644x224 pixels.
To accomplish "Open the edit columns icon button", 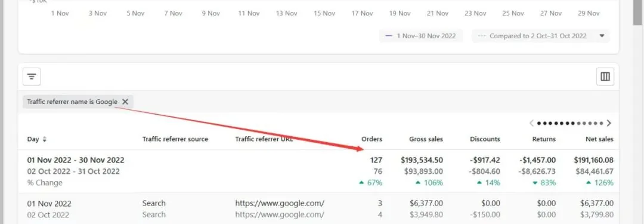I will tap(605, 76).
